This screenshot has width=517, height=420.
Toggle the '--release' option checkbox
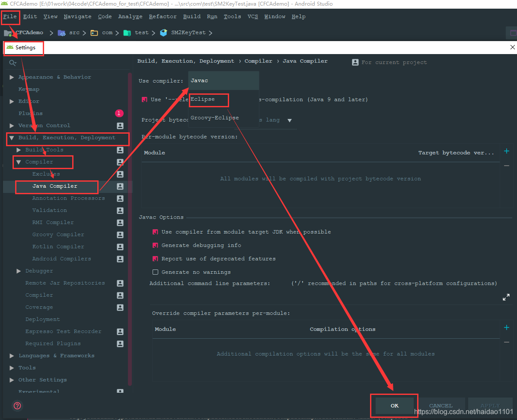(144, 99)
